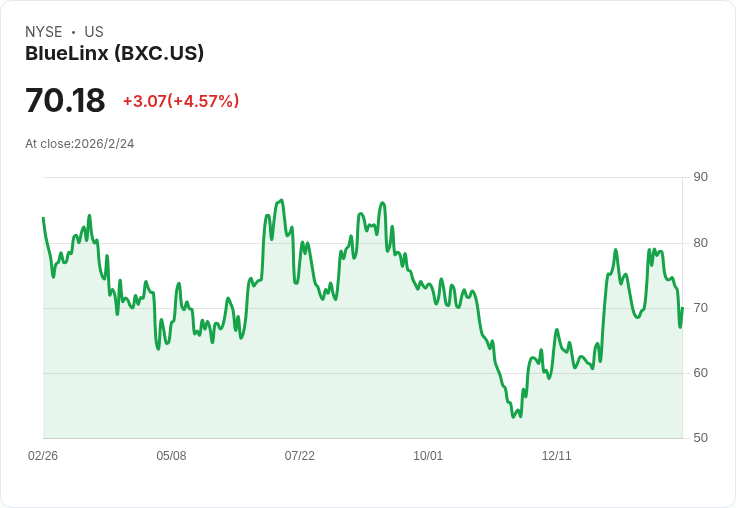Select the 07/22 date on x-axis
The height and width of the screenshot is (508, 736).
[x=300, y=456]
